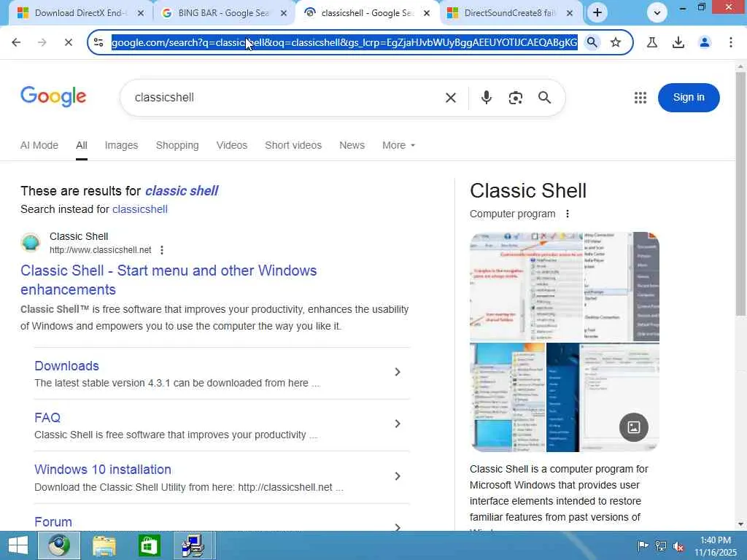Open the network tray icon

tap(661, 546)
